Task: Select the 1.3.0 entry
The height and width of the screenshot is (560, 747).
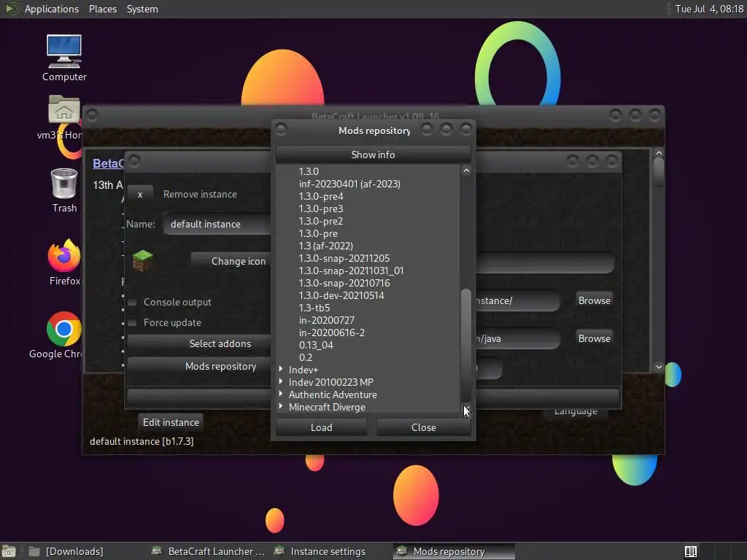Action: [x=309, y=171]
